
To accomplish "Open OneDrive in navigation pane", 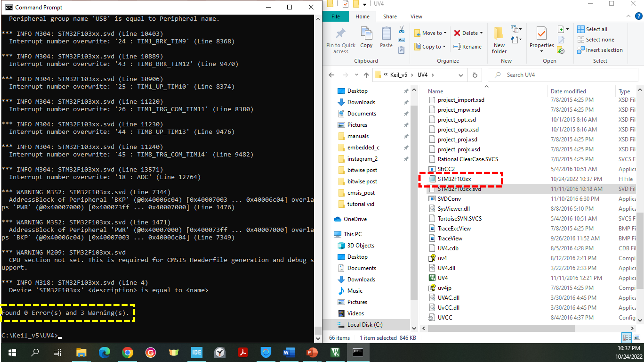I will [355, 219].
